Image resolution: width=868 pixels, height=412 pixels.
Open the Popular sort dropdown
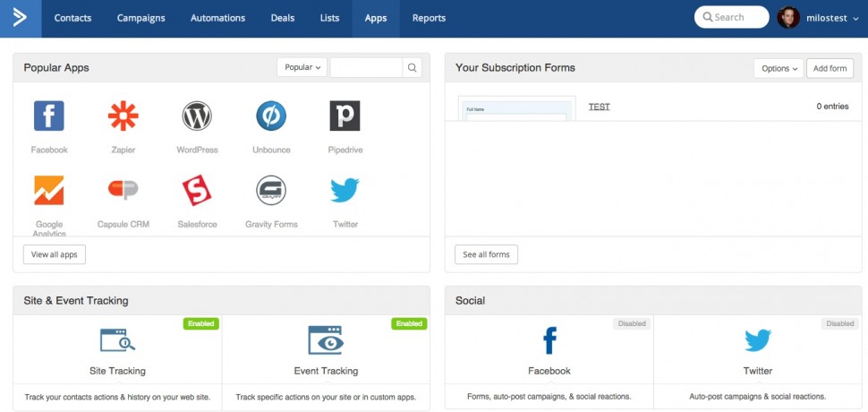click(302, 67)
